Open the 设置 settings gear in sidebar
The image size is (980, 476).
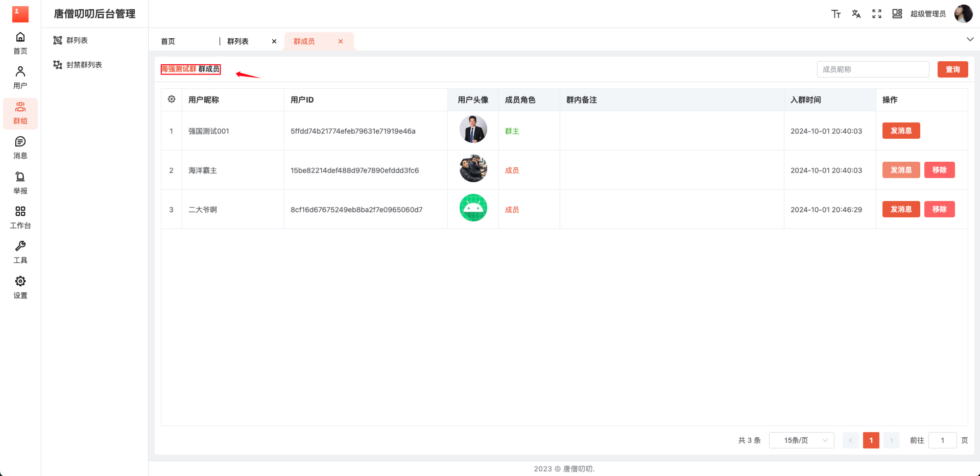pos(20,287)
